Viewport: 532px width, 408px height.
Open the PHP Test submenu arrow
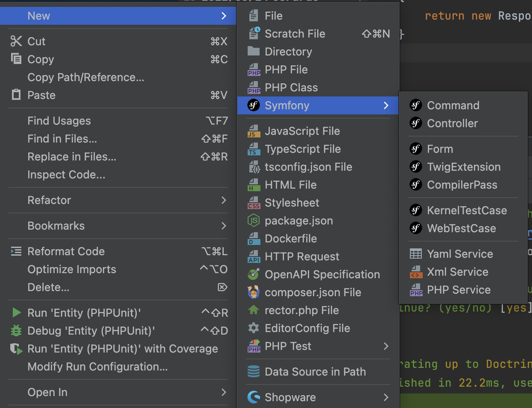[386, 346]
